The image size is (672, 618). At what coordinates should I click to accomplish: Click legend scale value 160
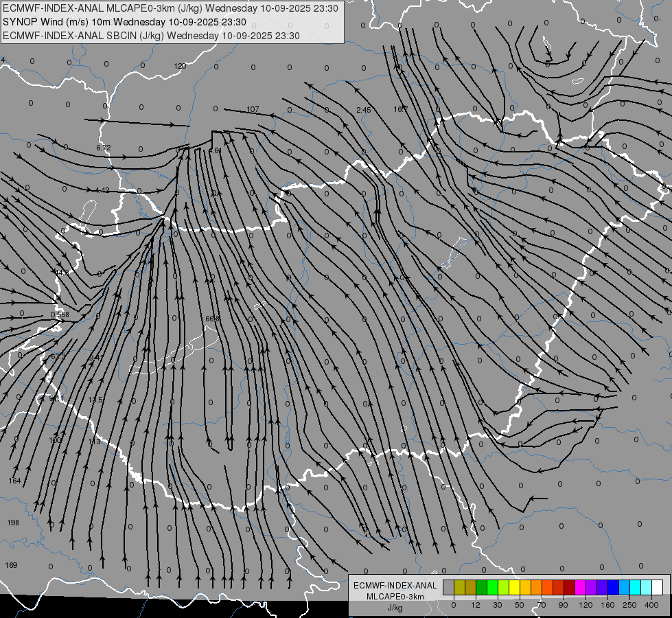point(607,605)
